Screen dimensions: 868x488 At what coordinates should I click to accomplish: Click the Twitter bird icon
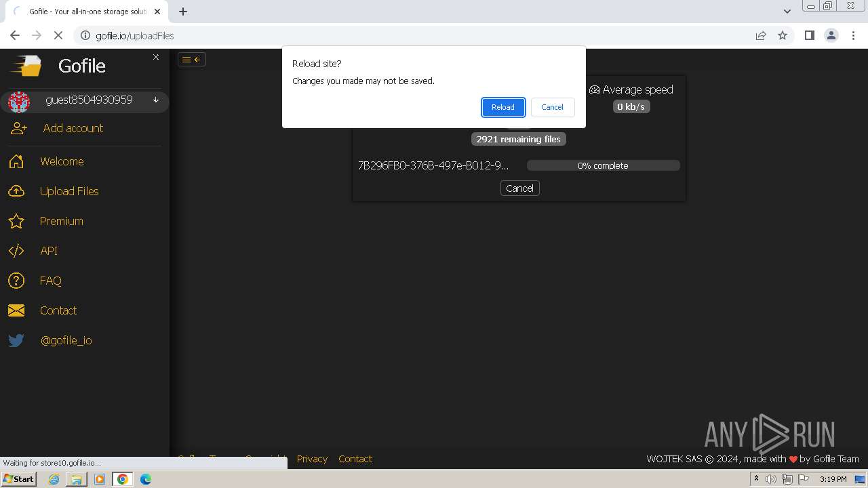coord(16,340)
